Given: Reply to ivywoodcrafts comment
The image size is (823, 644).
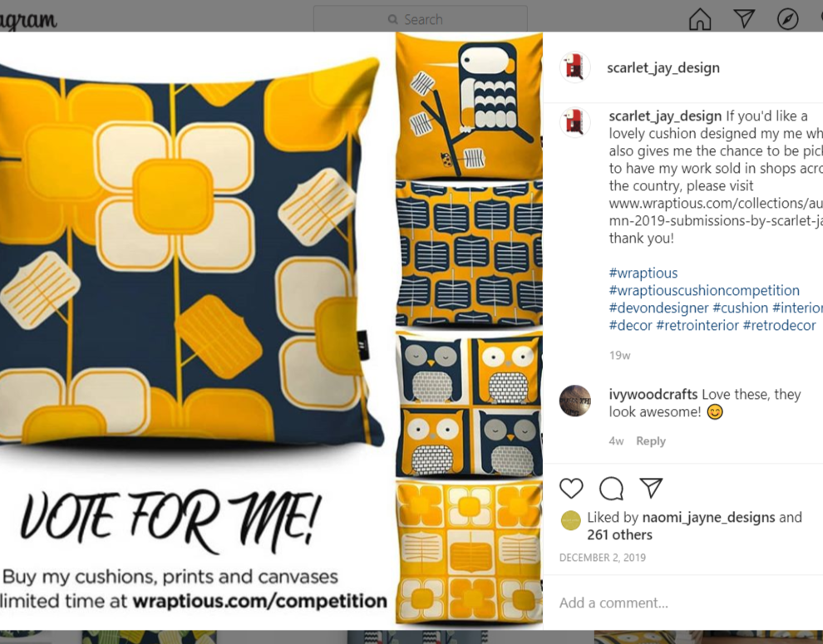Looking at the screenshot, I should [x=650, y=441].
